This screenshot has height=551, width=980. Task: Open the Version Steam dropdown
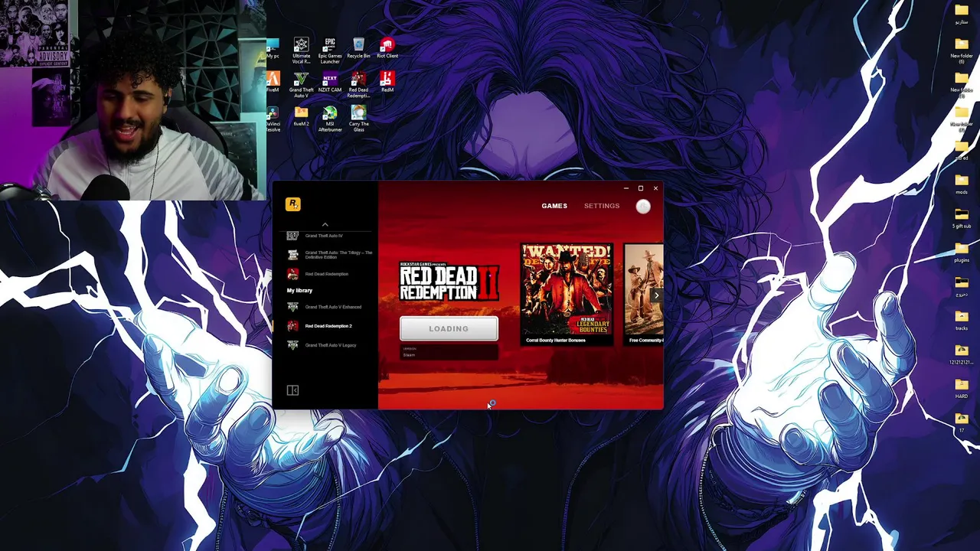tap(449, 352)
